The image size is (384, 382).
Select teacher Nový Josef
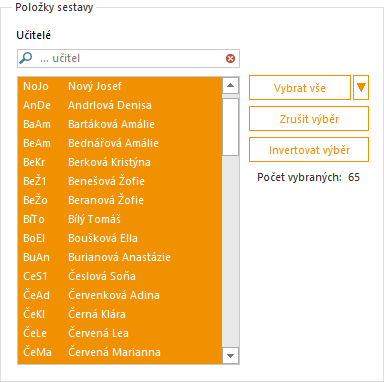click(120, 86)
